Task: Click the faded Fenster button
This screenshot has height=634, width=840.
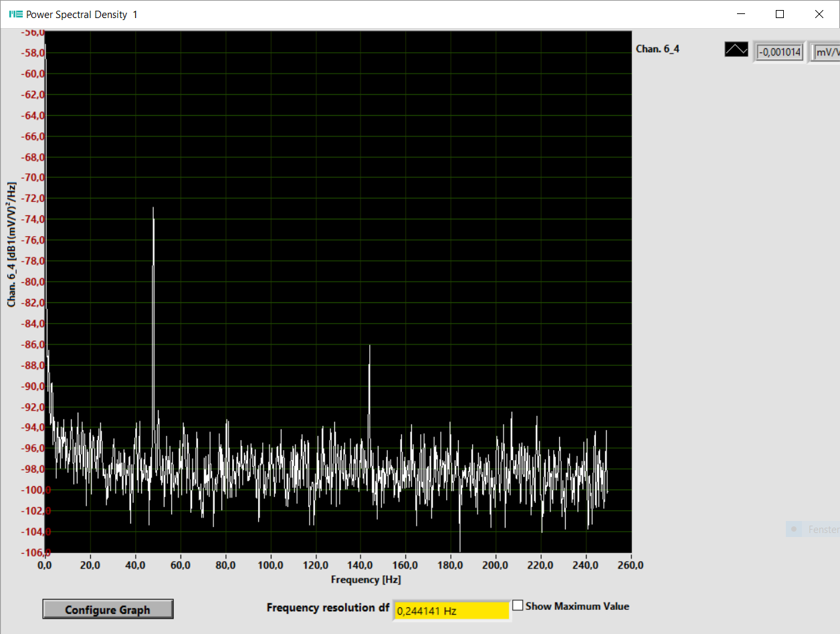Action: coord(813,530)
